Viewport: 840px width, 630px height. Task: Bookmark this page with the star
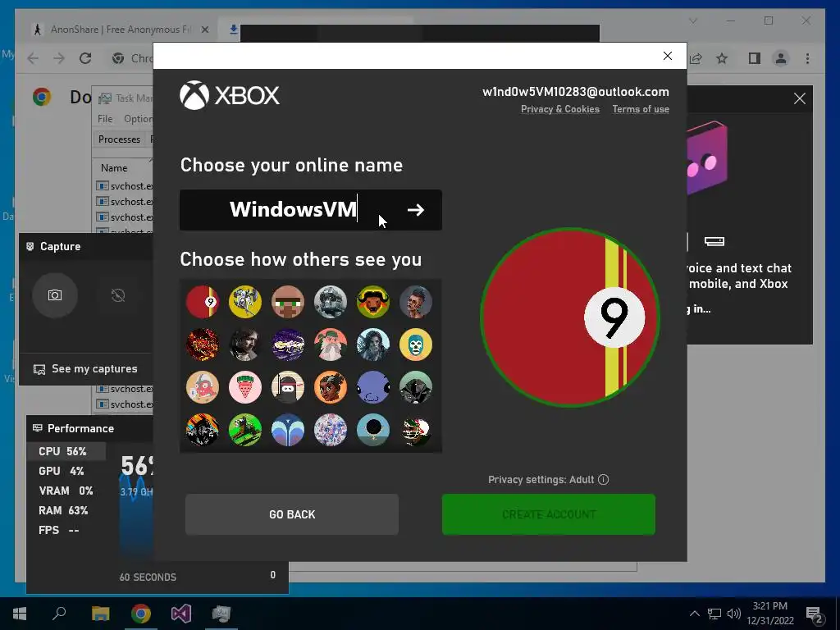(x=722, y=58)
